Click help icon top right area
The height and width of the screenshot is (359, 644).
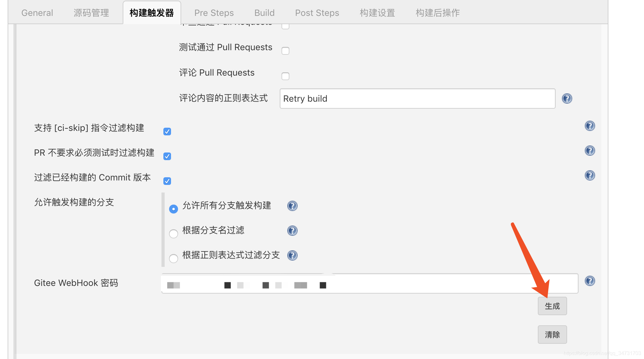[567, 98]
